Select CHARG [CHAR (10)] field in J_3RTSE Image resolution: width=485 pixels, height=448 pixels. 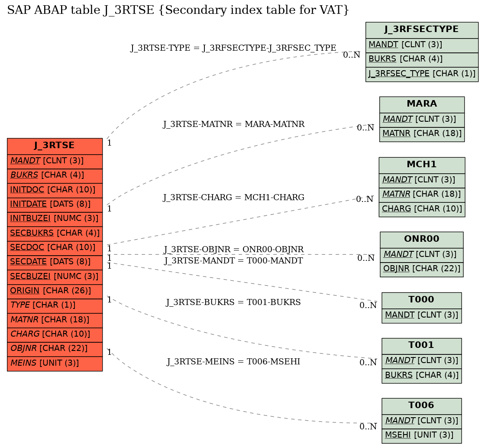tap(55, 335)
